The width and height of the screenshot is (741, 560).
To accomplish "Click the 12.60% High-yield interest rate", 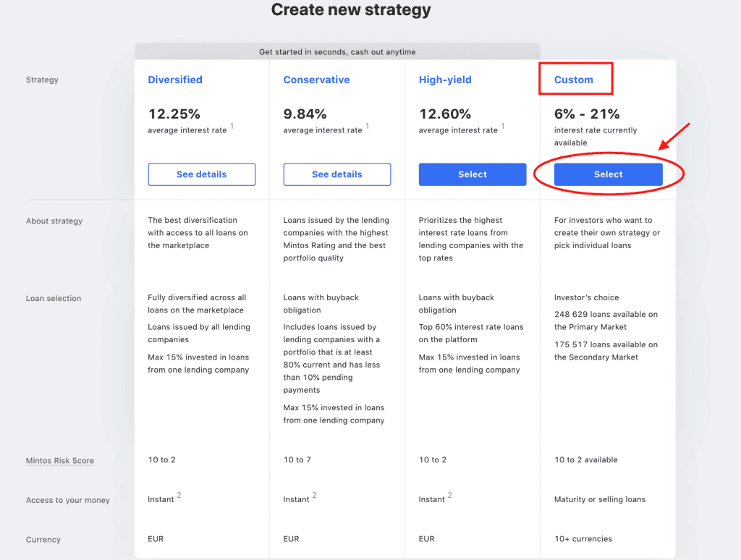I will pyautogui.click(x=445, y=114).
